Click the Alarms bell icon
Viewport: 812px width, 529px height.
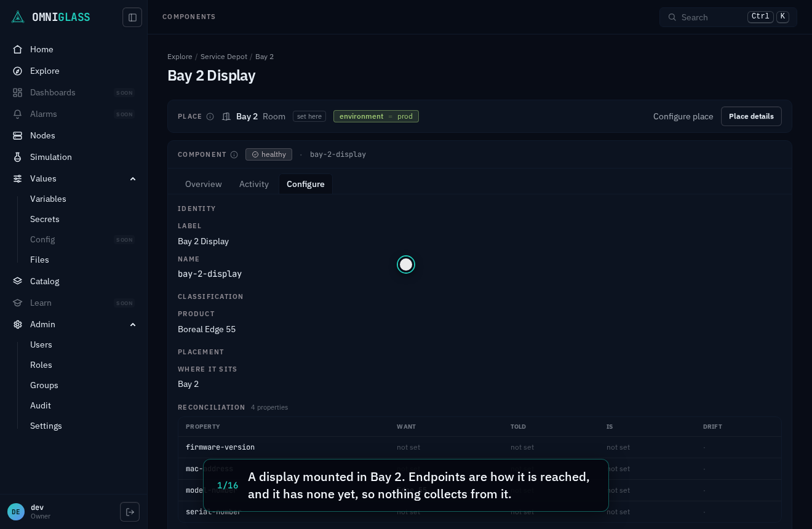(18, 114)
